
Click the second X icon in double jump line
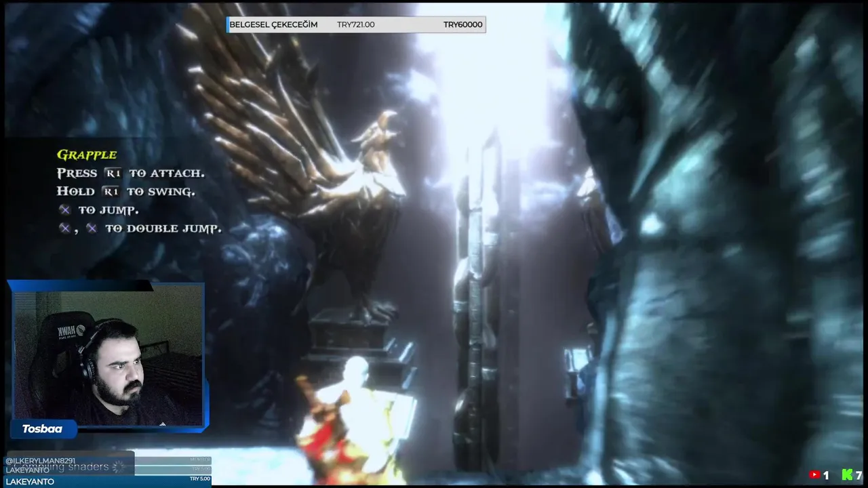[92, 228]
